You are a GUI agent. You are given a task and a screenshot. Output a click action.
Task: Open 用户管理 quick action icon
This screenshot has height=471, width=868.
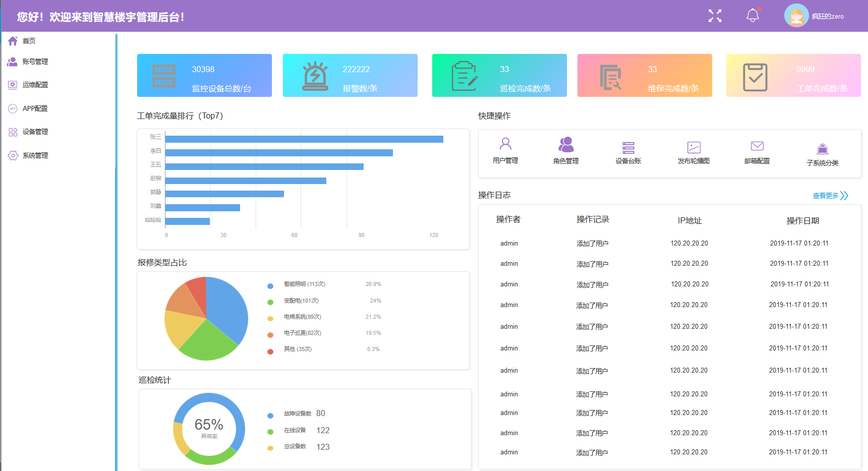pos(505,144)
